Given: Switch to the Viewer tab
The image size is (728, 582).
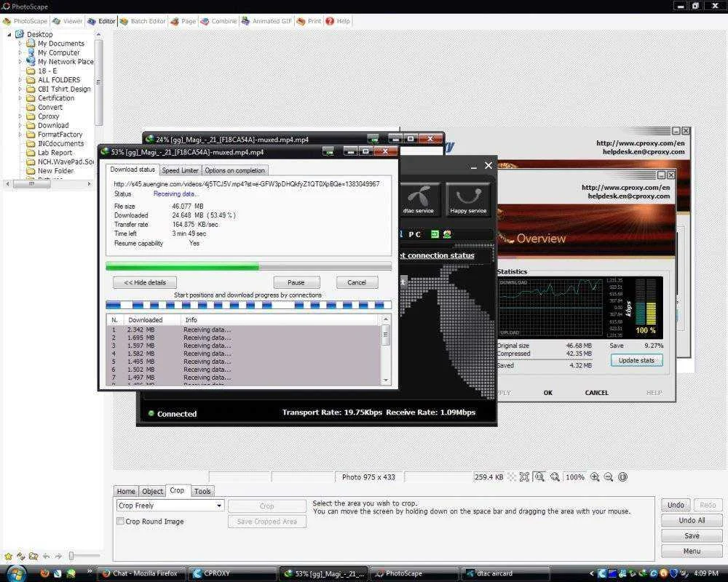Looking at the screenshot, I should click(x=67, y=21).
